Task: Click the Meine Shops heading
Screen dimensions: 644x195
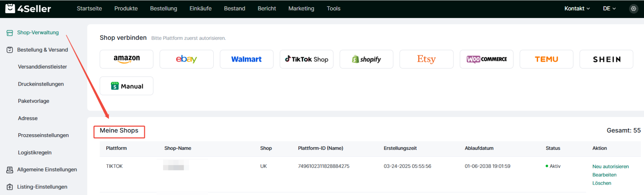Action: (119, 130)
